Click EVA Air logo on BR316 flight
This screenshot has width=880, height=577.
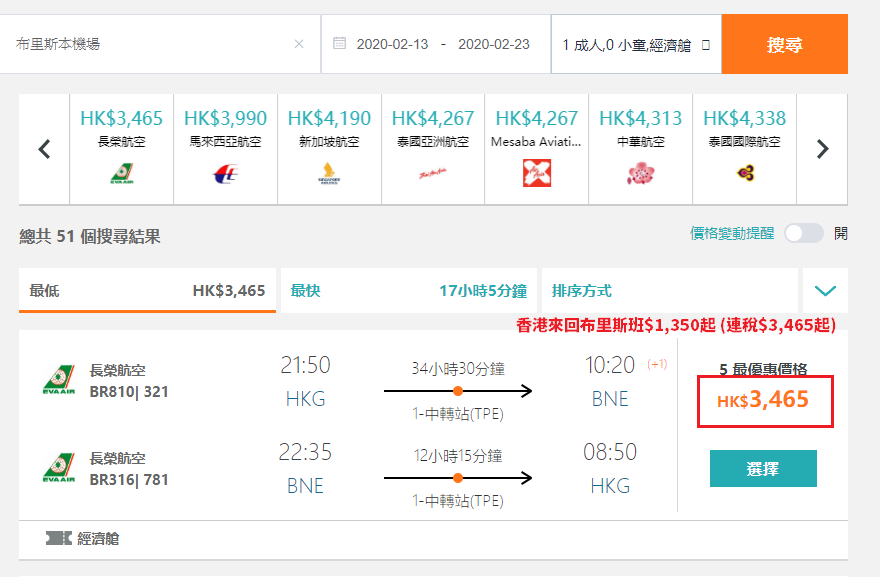pyautogui.click(x=59, y=468)
